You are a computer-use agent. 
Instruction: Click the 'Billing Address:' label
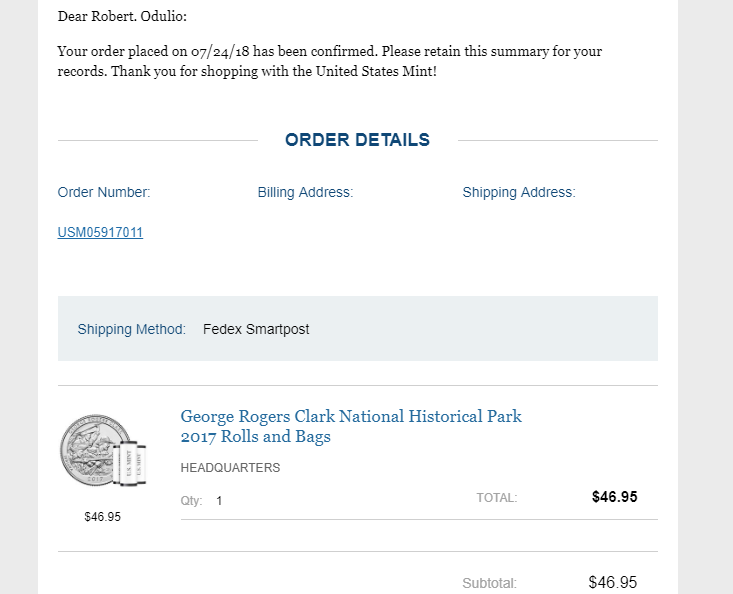(x=305, y=192)
